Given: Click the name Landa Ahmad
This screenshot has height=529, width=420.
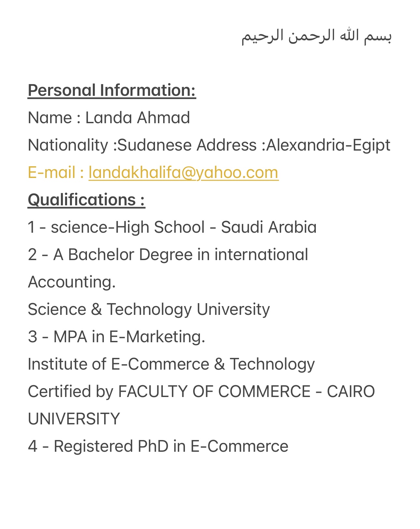Looking at the screenshot, I should (138, 118).
